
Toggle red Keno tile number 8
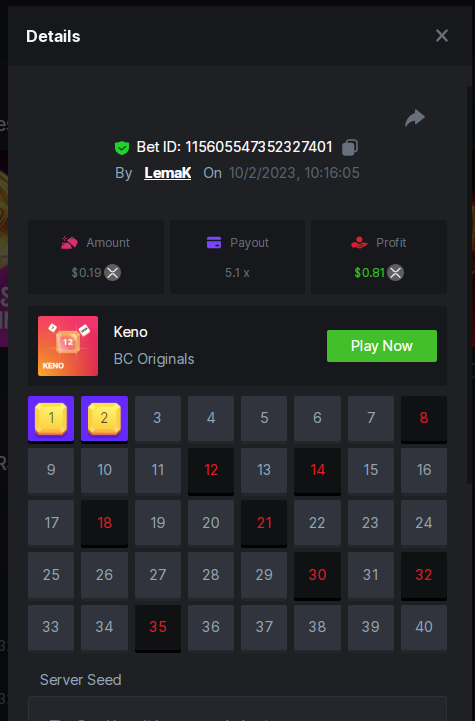click(423, 418)
